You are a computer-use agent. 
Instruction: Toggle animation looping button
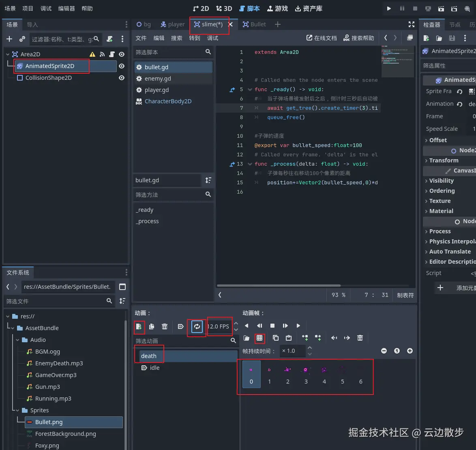tap(197, 326)
